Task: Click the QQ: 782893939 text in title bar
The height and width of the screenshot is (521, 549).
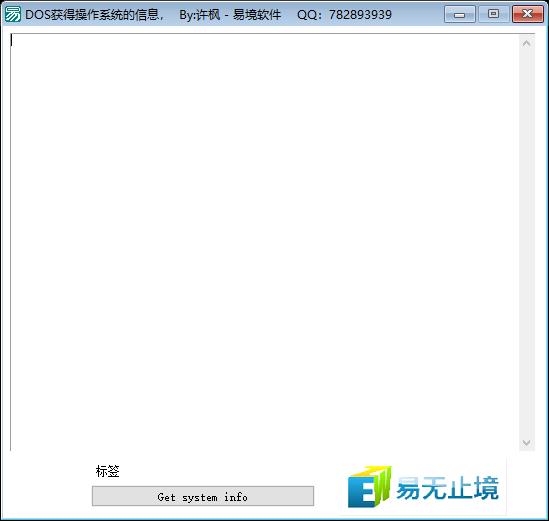Action: point(344,15)
